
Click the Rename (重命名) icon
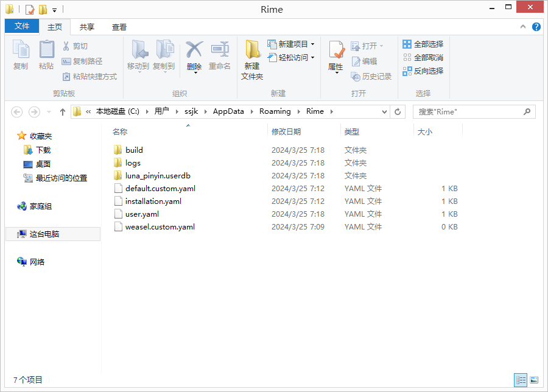tap(220, 49)
